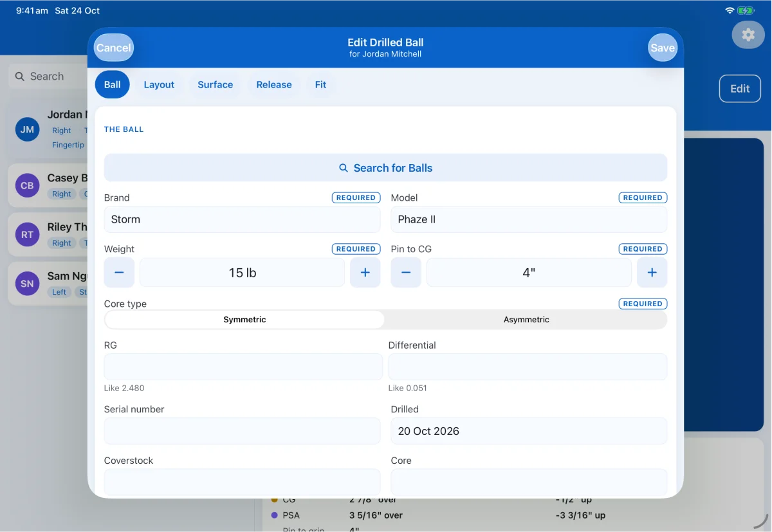Switch to the Surface tab
This screenshot has width=772, height=532.
pos(216,85)
